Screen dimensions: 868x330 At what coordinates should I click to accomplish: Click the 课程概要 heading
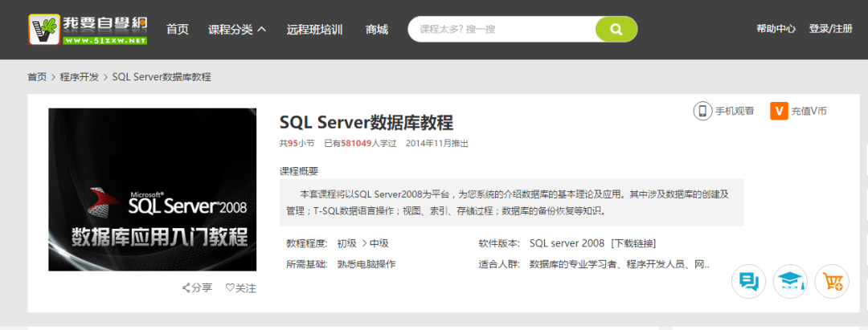[x=299, y=171]
